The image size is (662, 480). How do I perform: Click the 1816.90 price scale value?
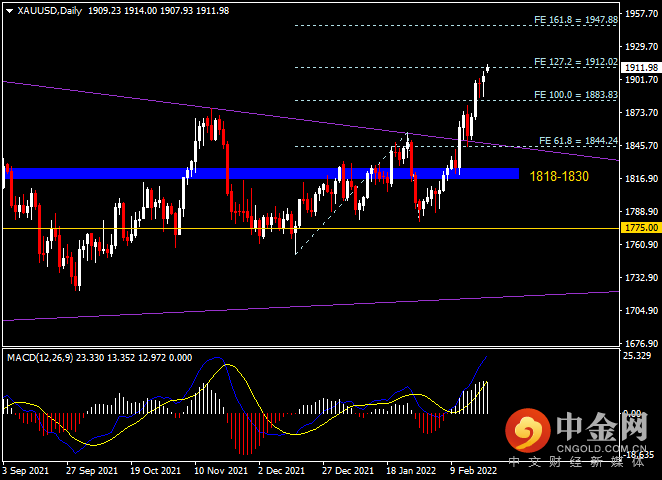pyautogui.click(x=641, y=179)
